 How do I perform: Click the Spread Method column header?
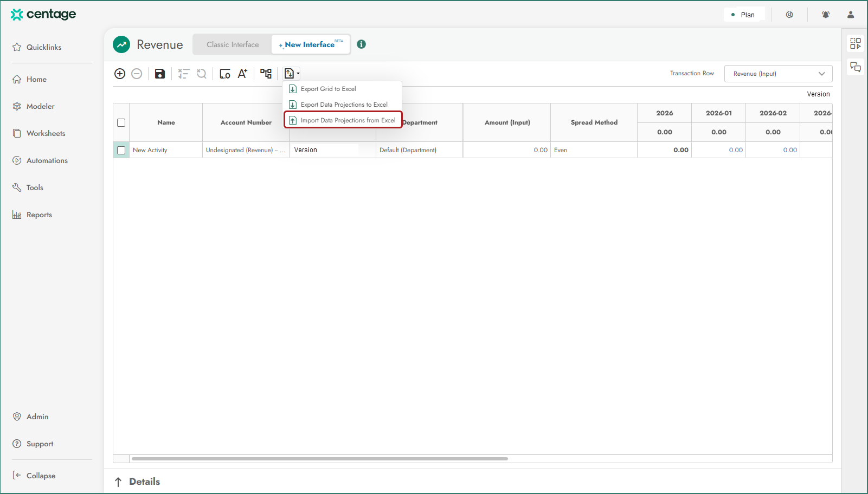pos(594,123)
